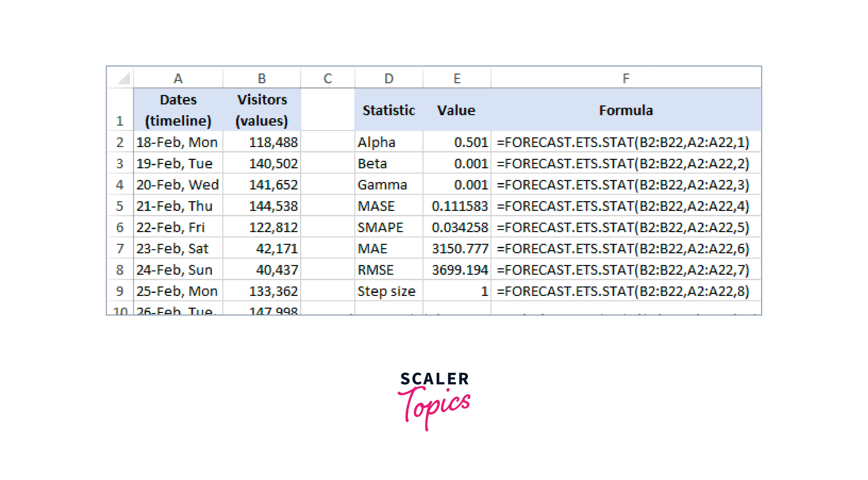
Task: Select column B header
Action: click(261, 79)
